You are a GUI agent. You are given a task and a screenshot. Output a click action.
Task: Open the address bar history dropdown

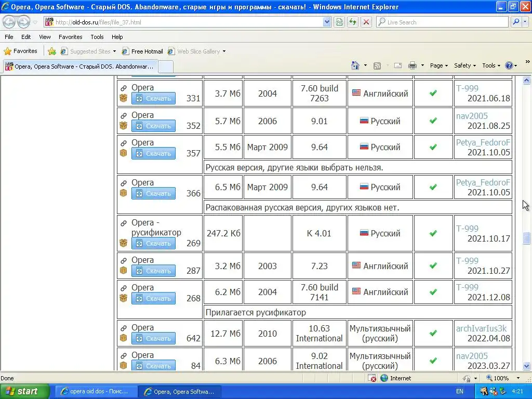point(327,22)
